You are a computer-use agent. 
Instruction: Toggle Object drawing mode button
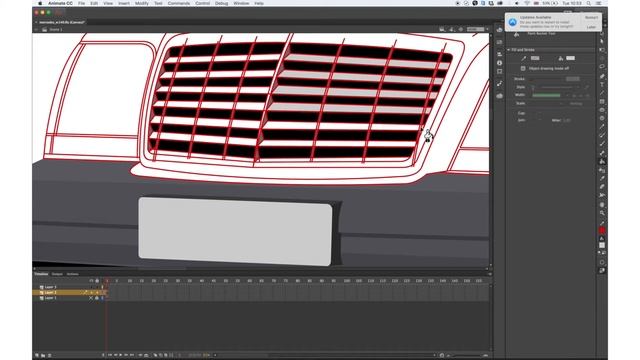[x=523, y=69]
